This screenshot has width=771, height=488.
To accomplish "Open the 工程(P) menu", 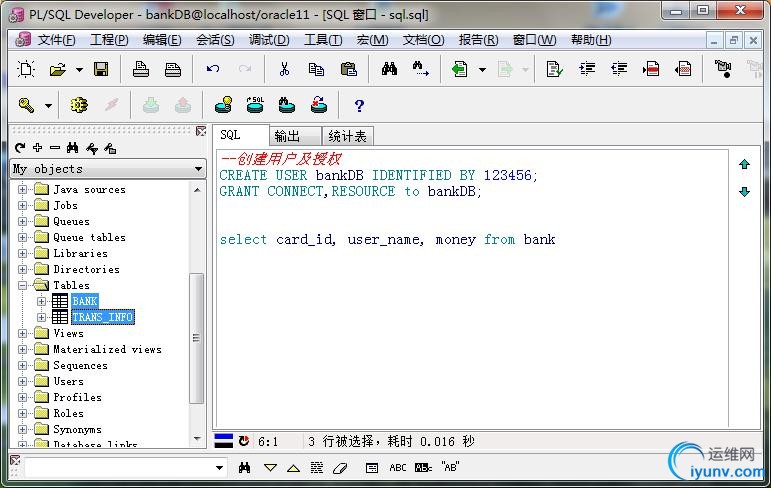I will click(x=109, y=40).
